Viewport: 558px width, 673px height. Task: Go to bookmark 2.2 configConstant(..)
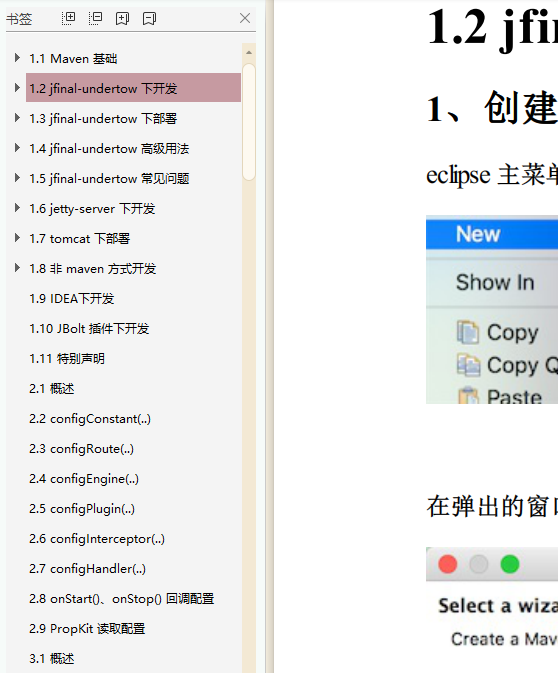pyautogui.click(x=90, y=419)
